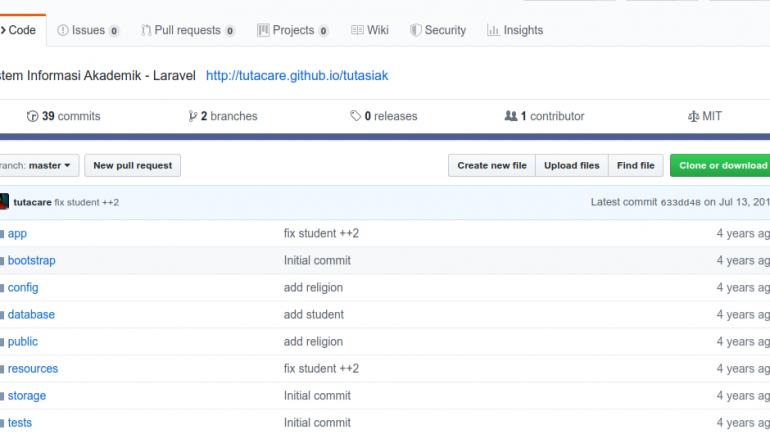Open the Pull requests tab
770x433 pixels.
[x=188, y=30]
